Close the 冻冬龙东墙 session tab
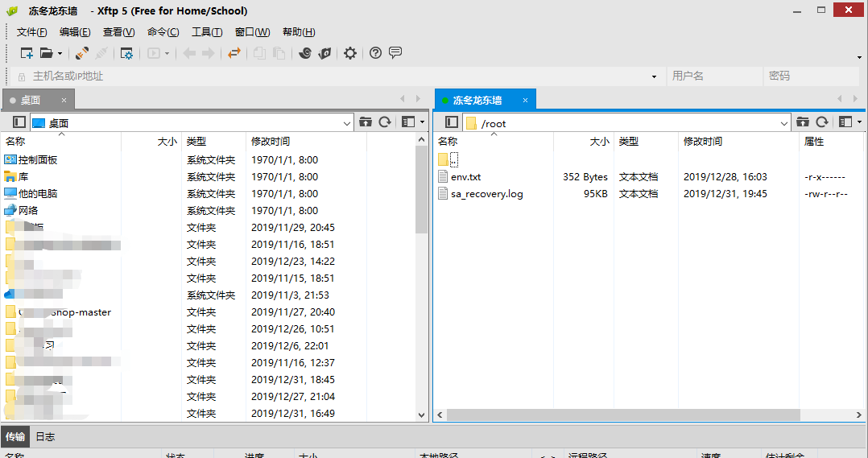 coord(525,100)
